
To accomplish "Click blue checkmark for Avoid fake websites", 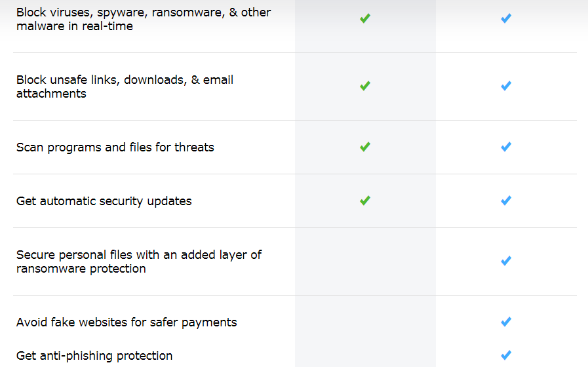I will 505,322.
